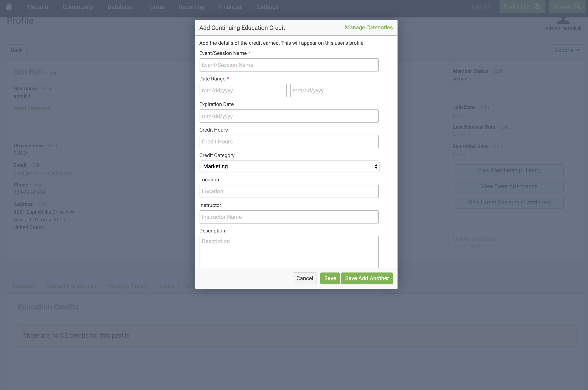The width and height of the screenshot is (588, 390).
Task: Click View Event Attendance button
Action: (509, 186)
